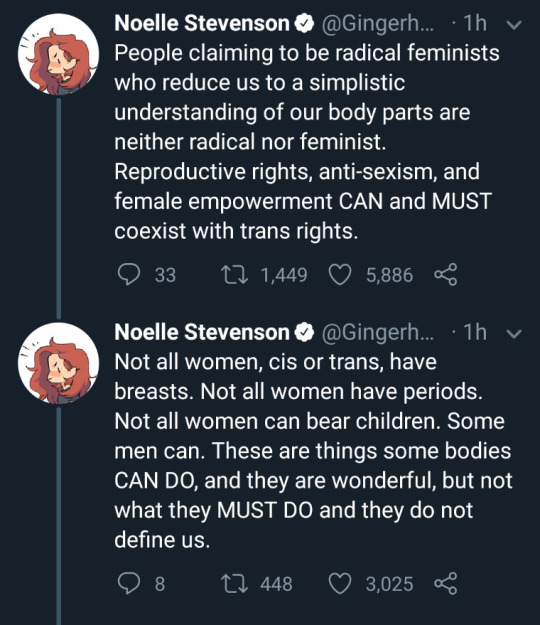Open the @Gingerh... handle on second tweet
Image resolution: width=540 pixels, height=625 pixels.
coord(377,333)
